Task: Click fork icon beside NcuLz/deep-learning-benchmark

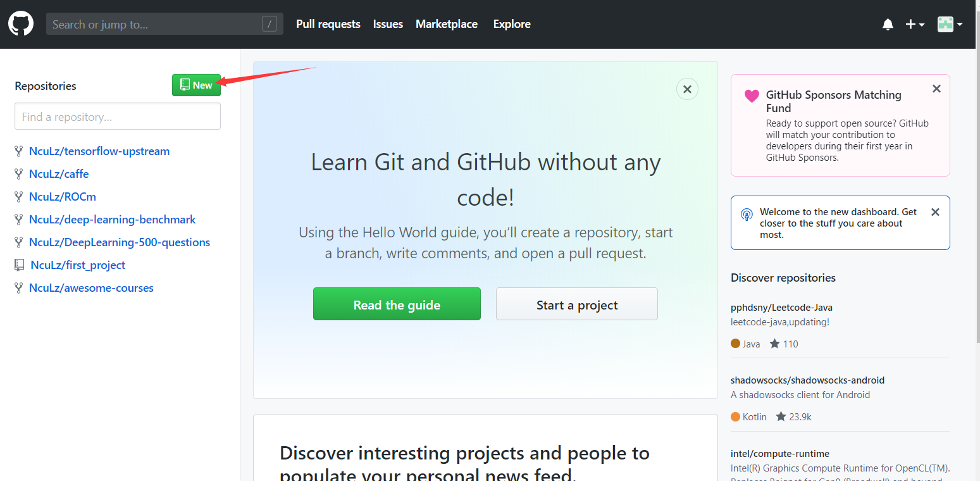Action: [19, 220]
